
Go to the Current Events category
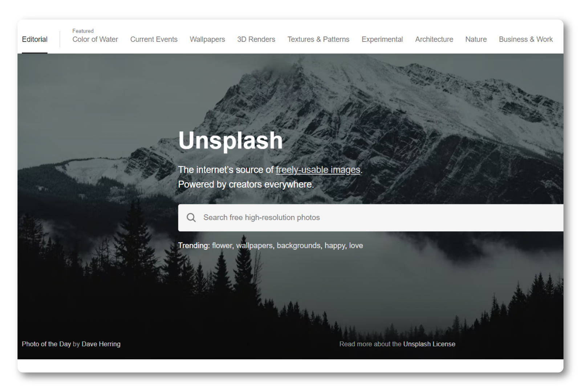[154, 39]
